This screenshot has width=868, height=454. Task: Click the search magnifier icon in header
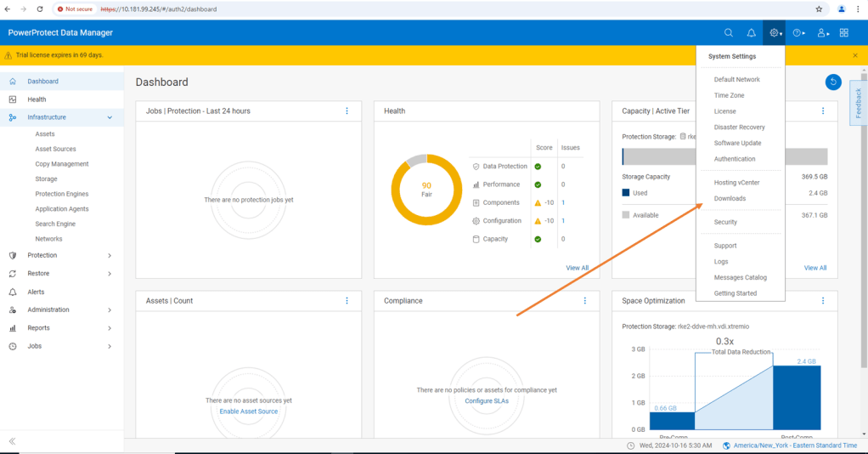[729, 33]
